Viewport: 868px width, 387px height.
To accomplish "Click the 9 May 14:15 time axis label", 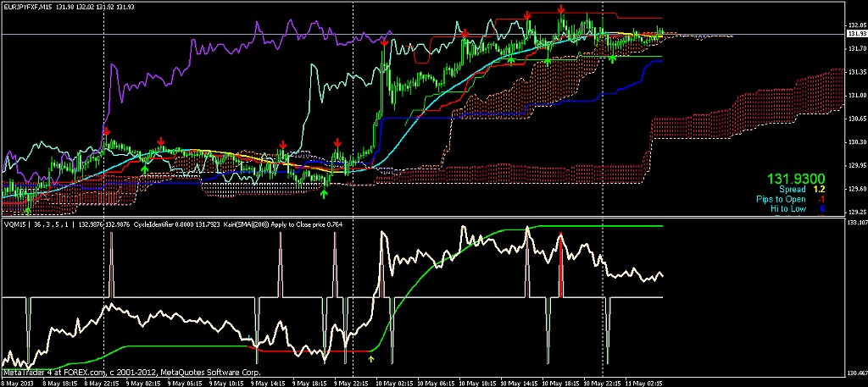I will tap(266, 383).
